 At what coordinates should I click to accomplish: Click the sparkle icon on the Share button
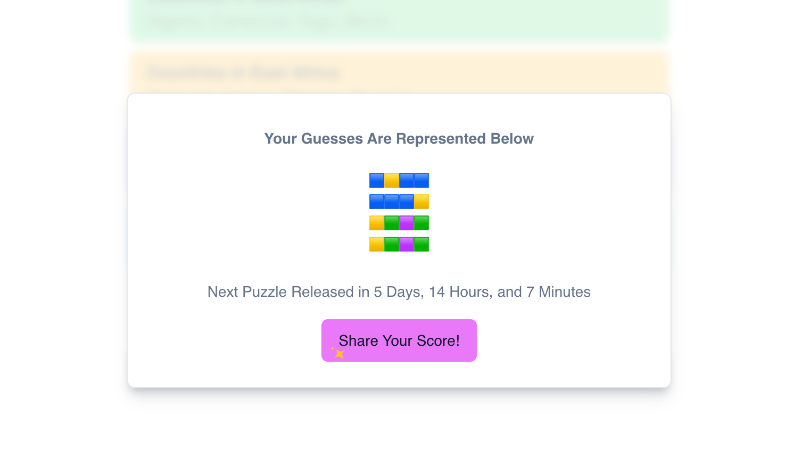coord(339,353)
